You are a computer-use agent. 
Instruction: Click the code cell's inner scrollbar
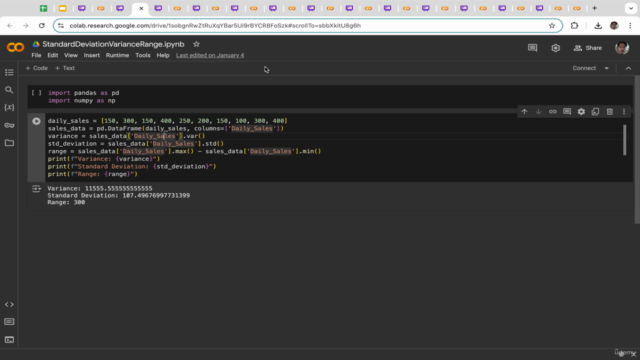[x=624, y=140]
